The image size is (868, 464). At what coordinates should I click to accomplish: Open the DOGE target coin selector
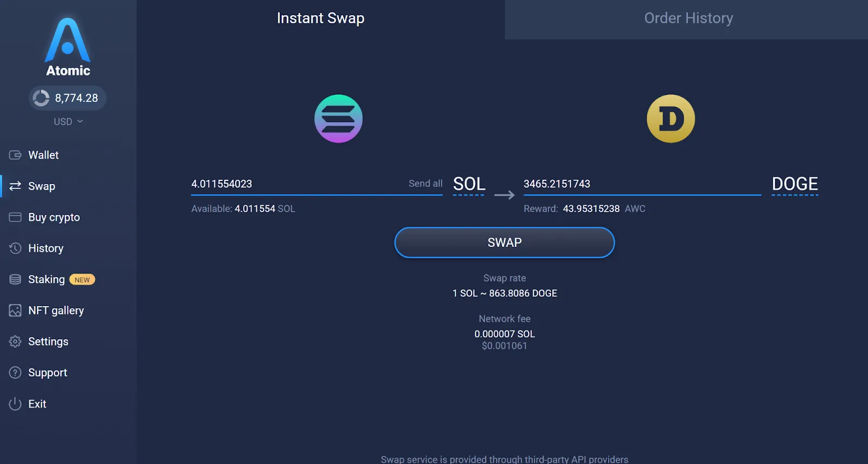(795, 185)
